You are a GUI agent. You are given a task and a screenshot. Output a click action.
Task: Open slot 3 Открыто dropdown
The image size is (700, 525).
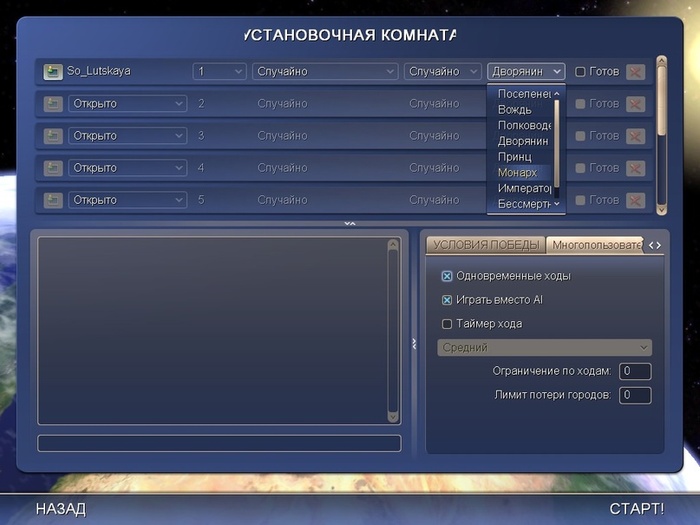[128, 136]
